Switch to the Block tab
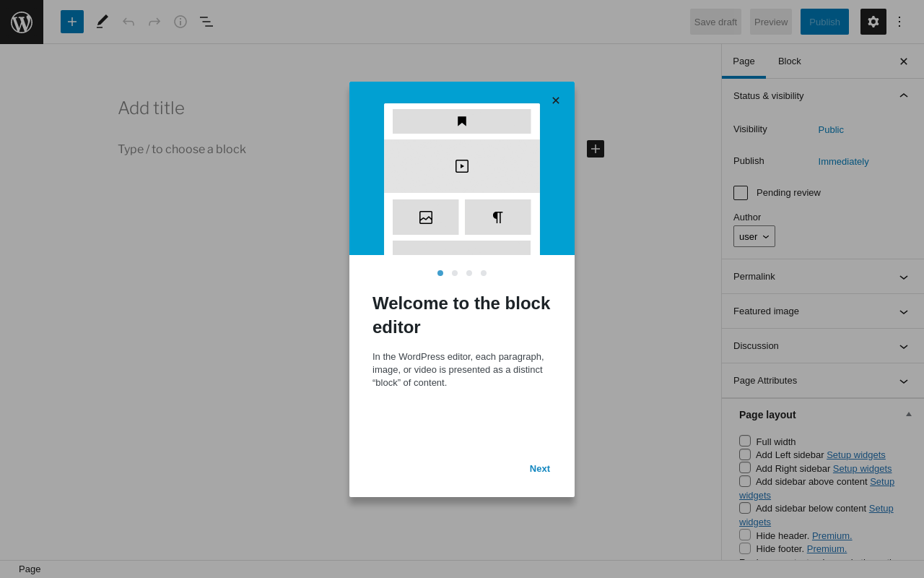 pyautogui.click(x=790, y=61)
